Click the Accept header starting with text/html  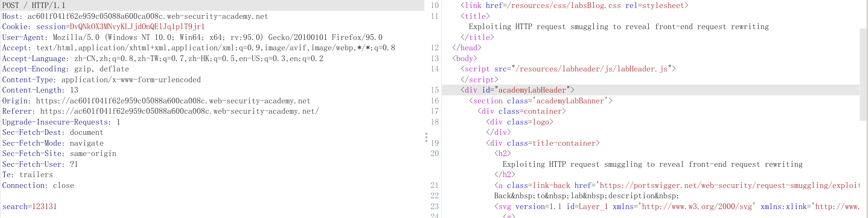pos(199,47)
